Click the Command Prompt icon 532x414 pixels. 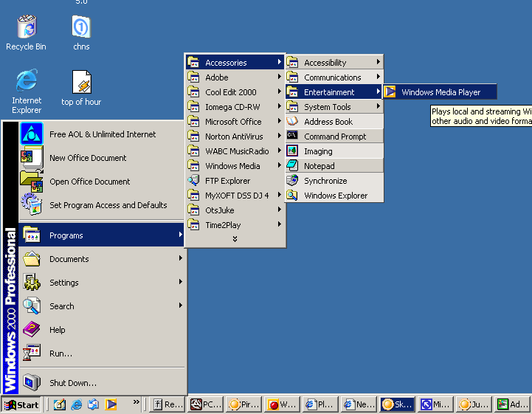292,137
